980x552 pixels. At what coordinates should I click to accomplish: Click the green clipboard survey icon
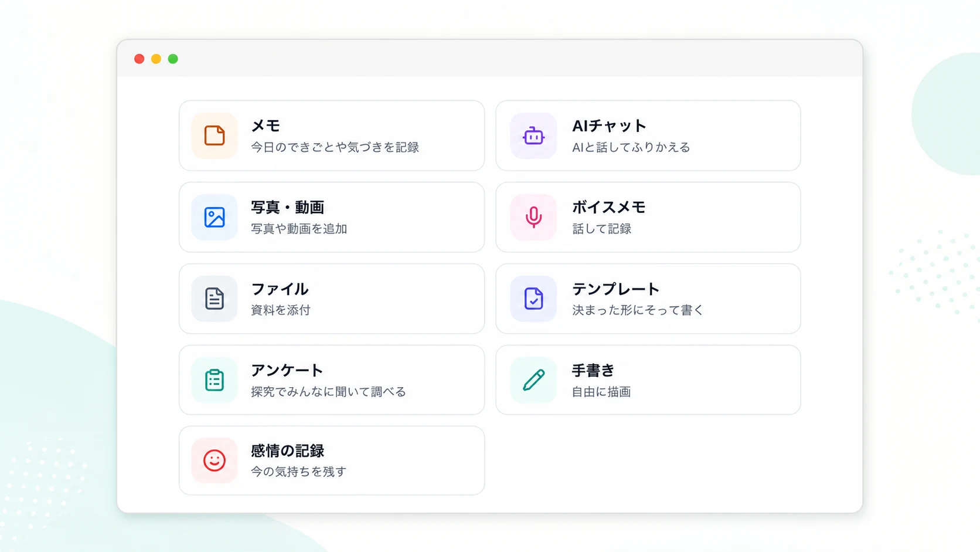(215, 380)
